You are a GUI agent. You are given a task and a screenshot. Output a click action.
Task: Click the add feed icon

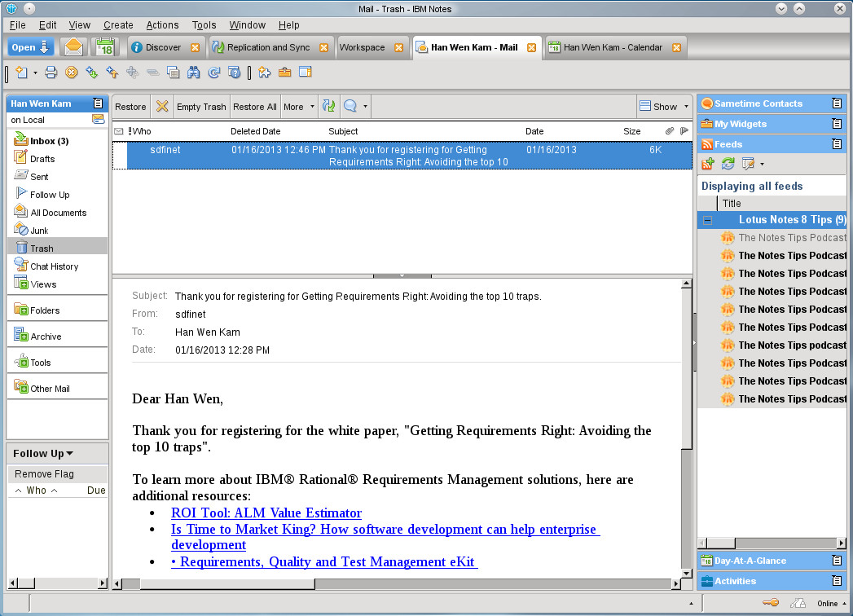(708, 164)
